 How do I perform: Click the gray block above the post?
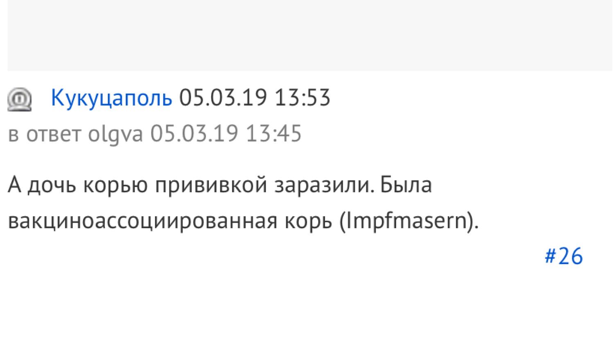click(310, 35)
